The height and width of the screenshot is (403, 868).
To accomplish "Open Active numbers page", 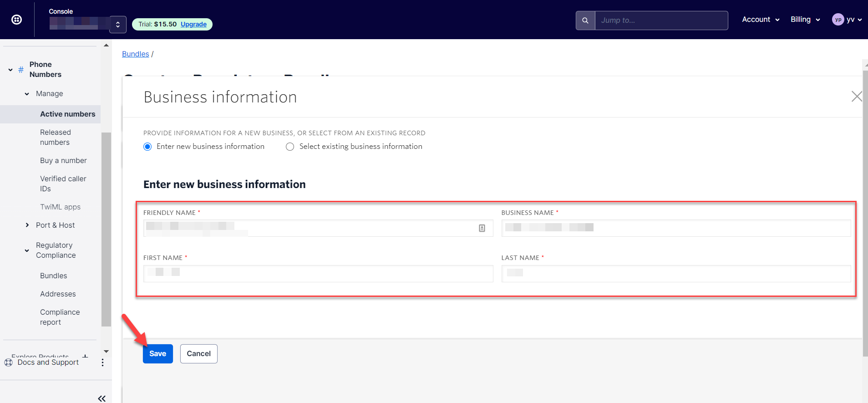I will point(68,114).
